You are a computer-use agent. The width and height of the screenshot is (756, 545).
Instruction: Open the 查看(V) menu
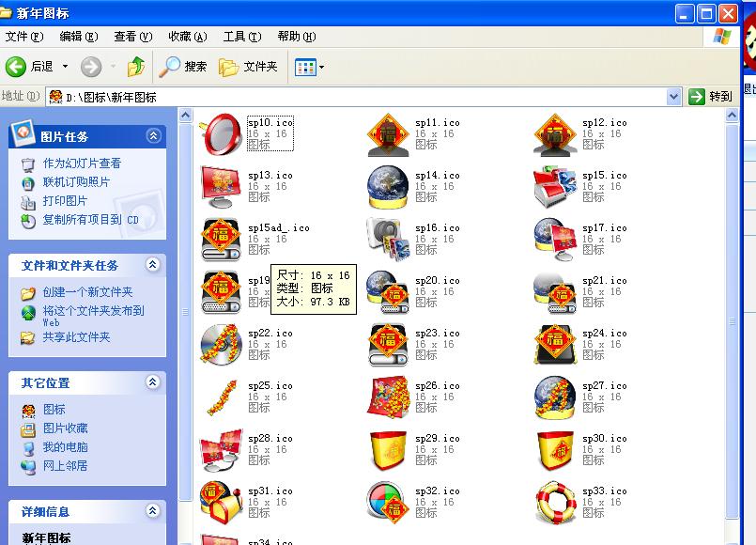(133, 37)
